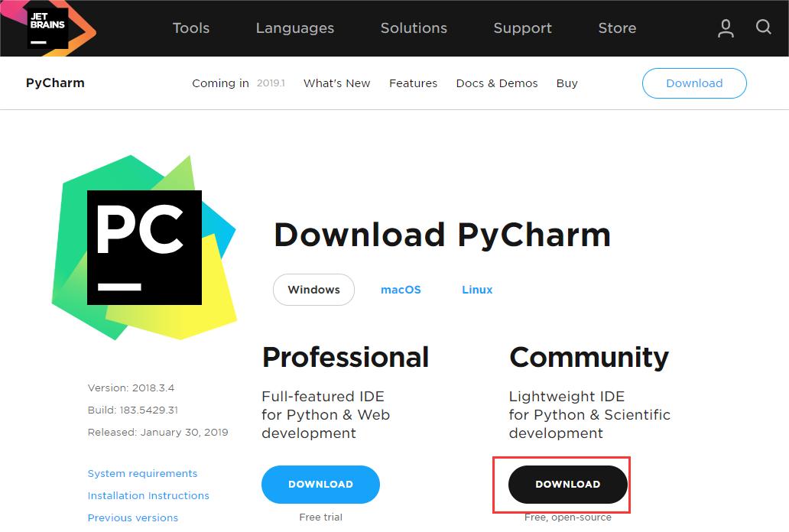Open the Languages menu

coord(295,28)
